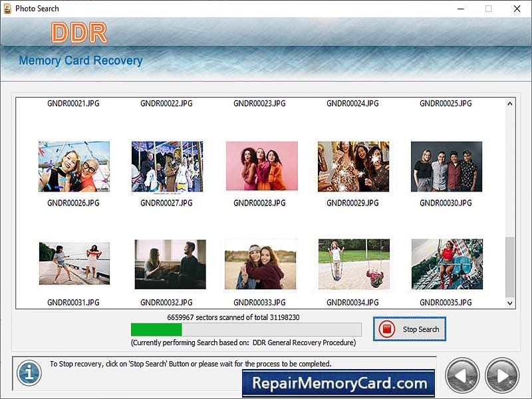The image size is (532, 399).
Task: Click the Photo Search title text
Action: click(37, 9)
